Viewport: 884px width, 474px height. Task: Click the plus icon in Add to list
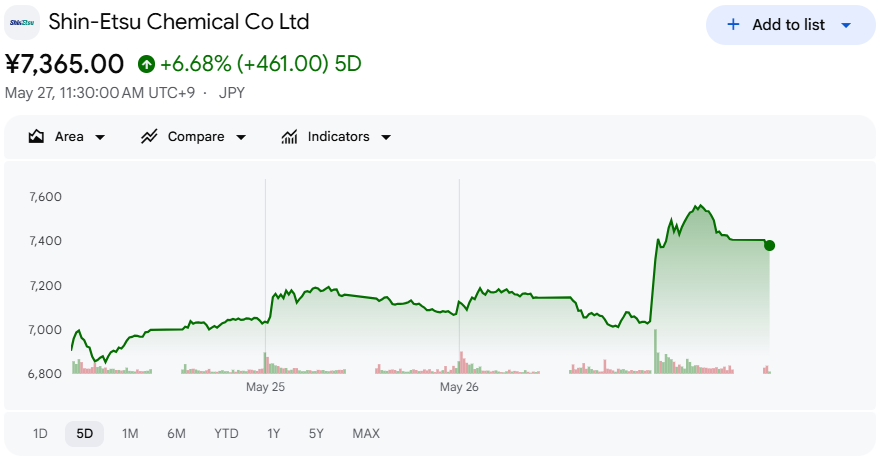[733, 24]
